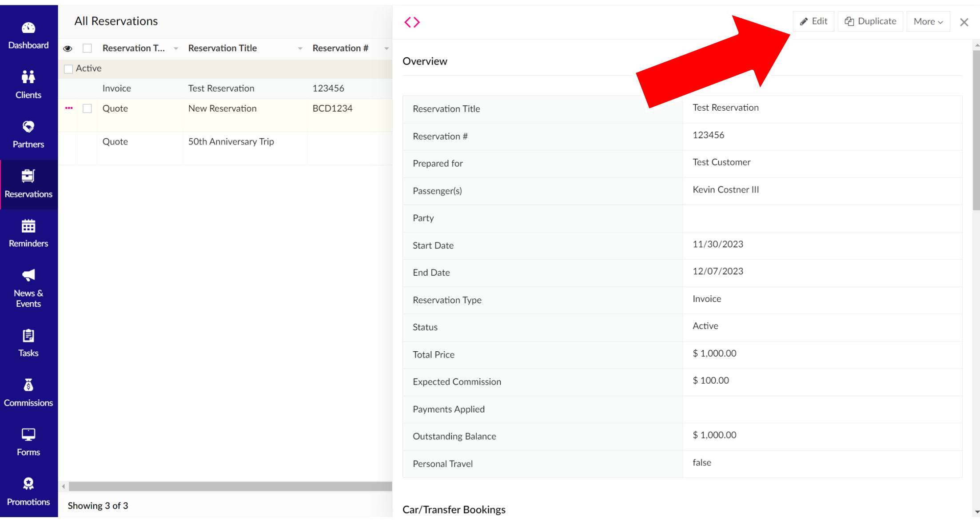Screen dimensions: 980x522
Task: Go to the Partners handshake icon
Action: (28, 127)
